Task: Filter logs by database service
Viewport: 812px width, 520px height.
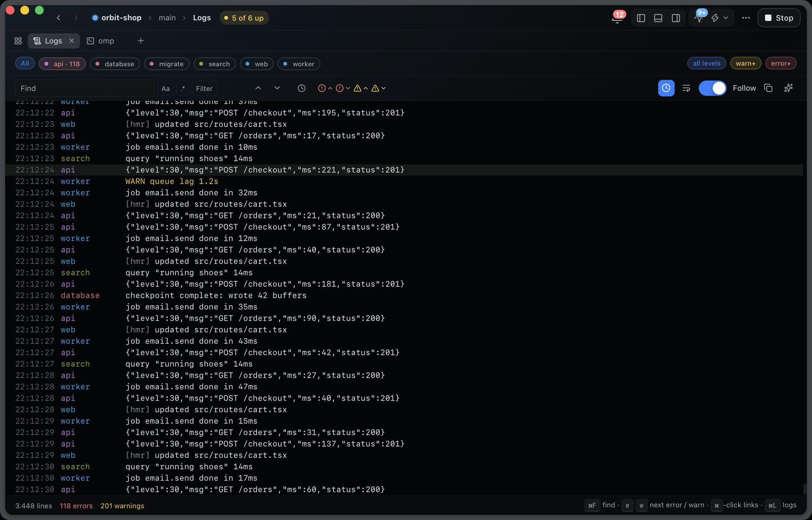Action: coord(115,64)
